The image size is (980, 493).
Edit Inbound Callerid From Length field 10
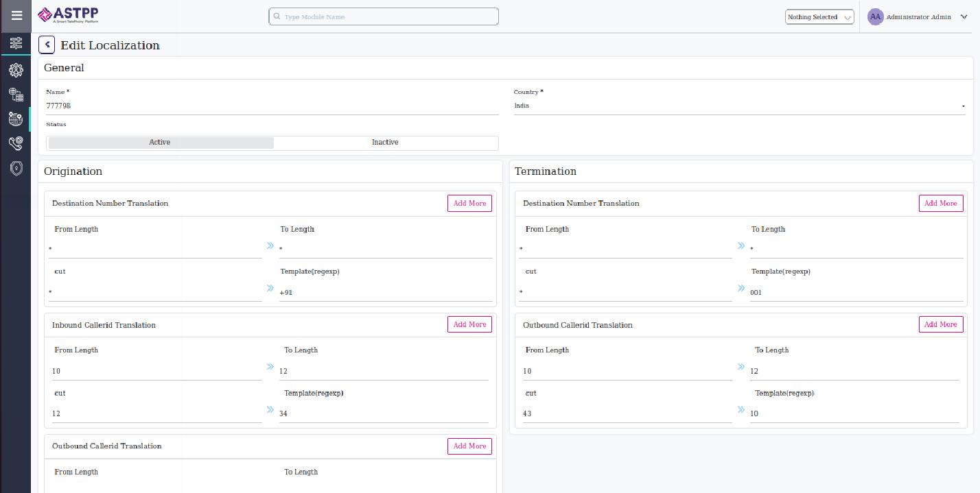click(157, 371)
